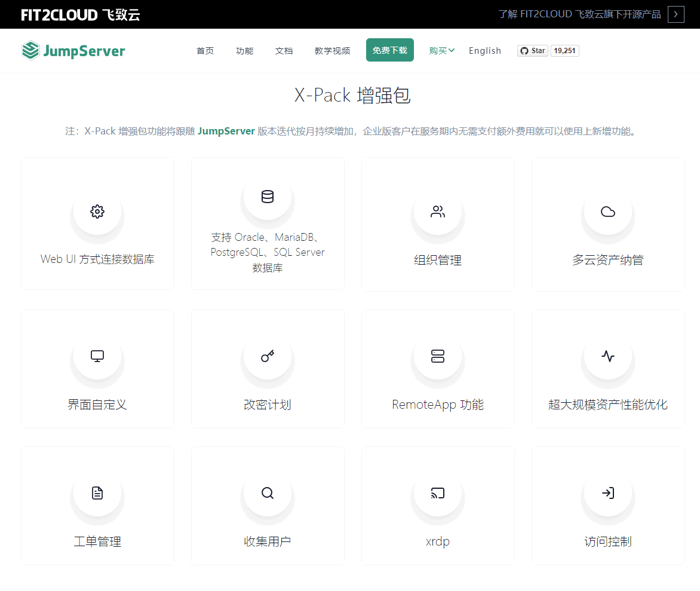Click the server icon above RemoteApp 功能
The image size is (700, 591).
437,356
